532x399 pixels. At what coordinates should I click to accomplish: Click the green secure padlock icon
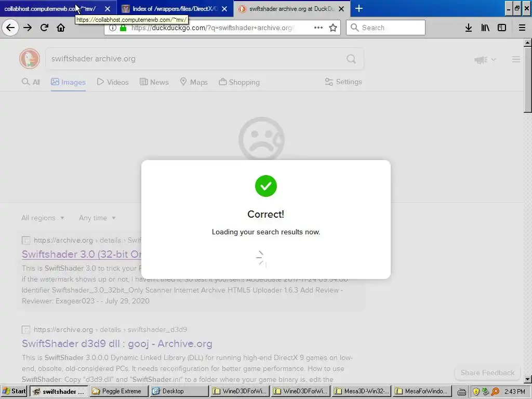(123, 28)
